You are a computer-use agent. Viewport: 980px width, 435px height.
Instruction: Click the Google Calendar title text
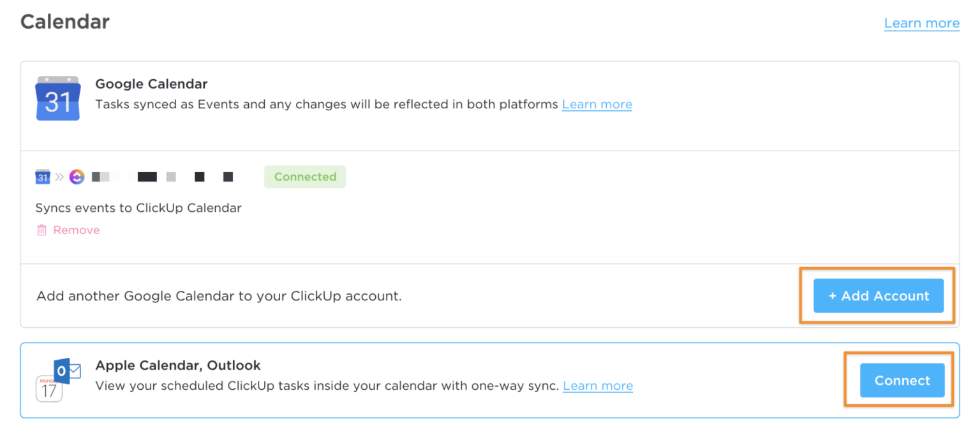[151, 84]
